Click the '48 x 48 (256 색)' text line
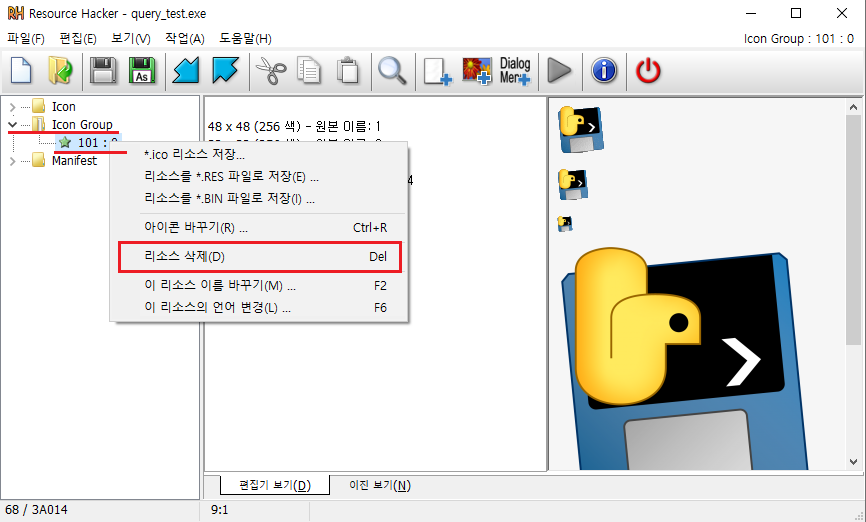Screen dimensions: 866x522 click(x=294, y=126)
